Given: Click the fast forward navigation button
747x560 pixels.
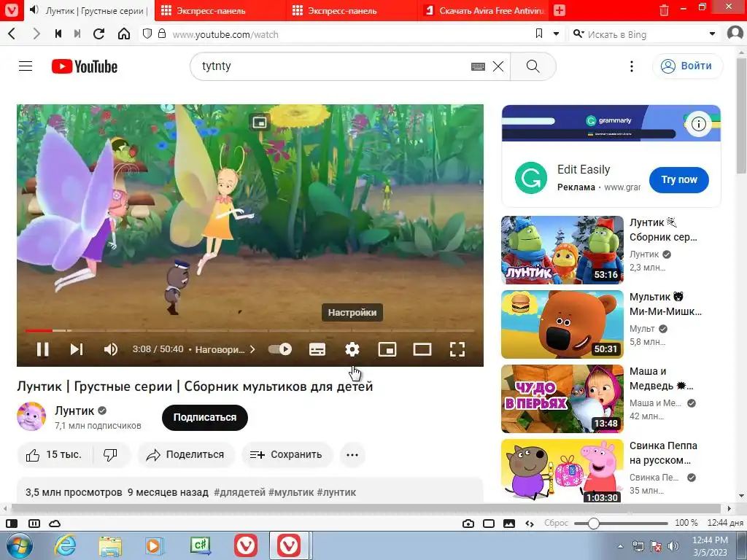Looking at the screenshot, I should point(77,34).
